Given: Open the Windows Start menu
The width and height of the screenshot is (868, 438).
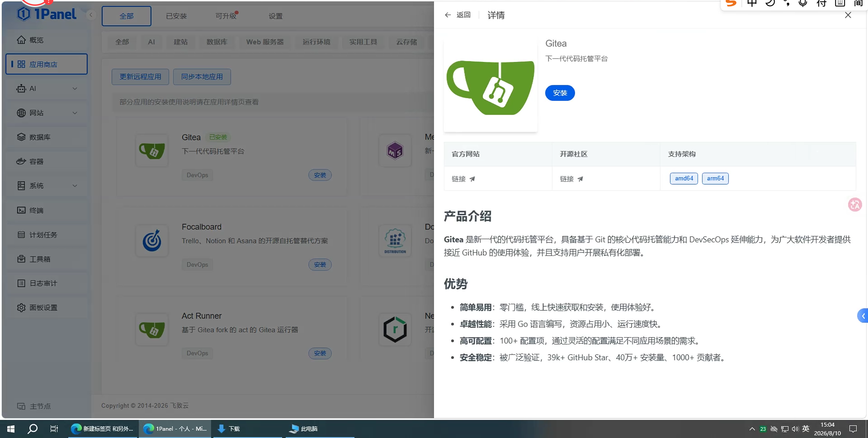Looking at the screenshot, I should pos(11,429).
